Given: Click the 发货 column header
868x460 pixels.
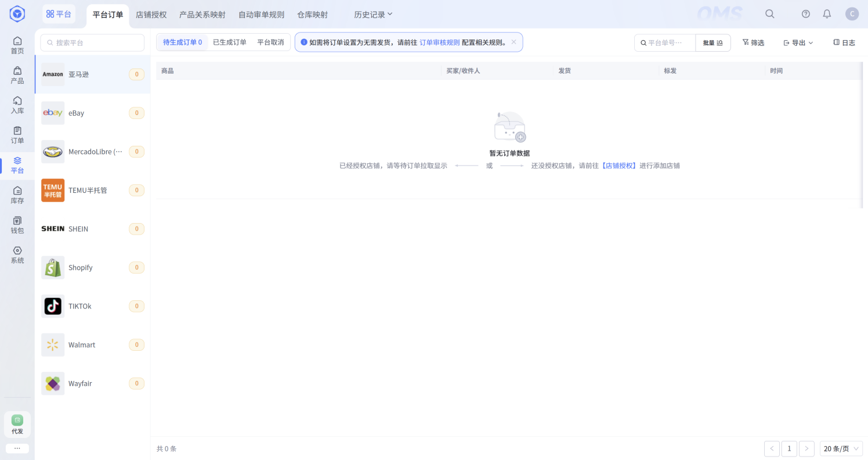Looking at the screenshot, I should click(x=565, y=71).
